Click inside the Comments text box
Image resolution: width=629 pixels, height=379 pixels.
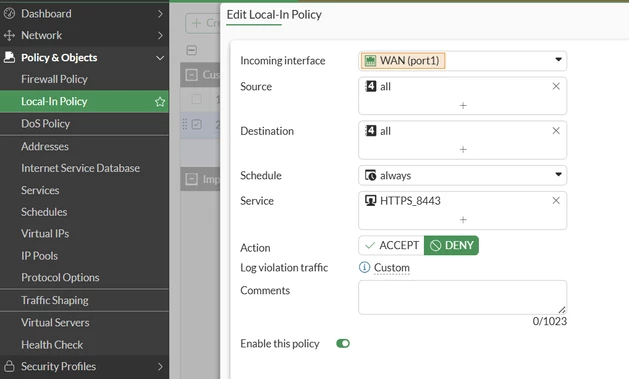(463, 297)
